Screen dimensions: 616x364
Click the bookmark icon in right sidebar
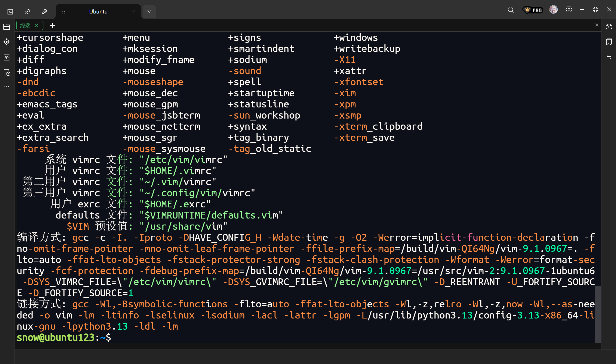point(609,42)
